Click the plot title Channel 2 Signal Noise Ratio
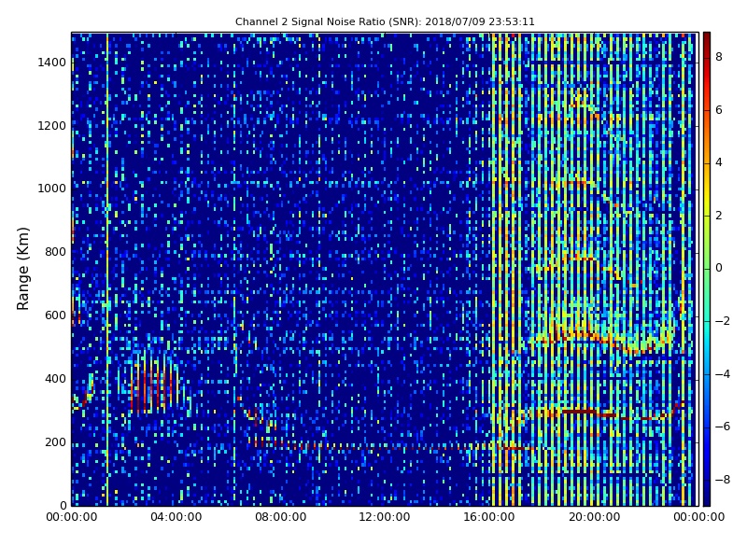The height and width of the screenshot is (560, 747). (x=385, y=21)
